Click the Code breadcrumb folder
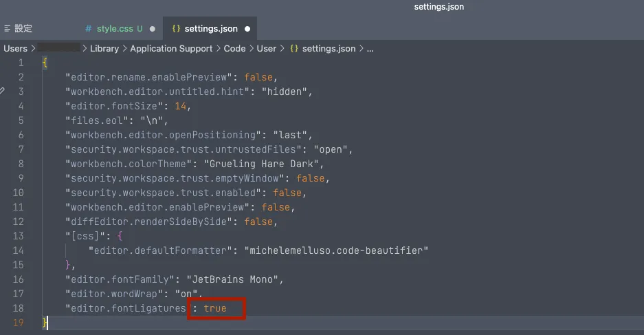The image size is (644, 335). (234, 49)
